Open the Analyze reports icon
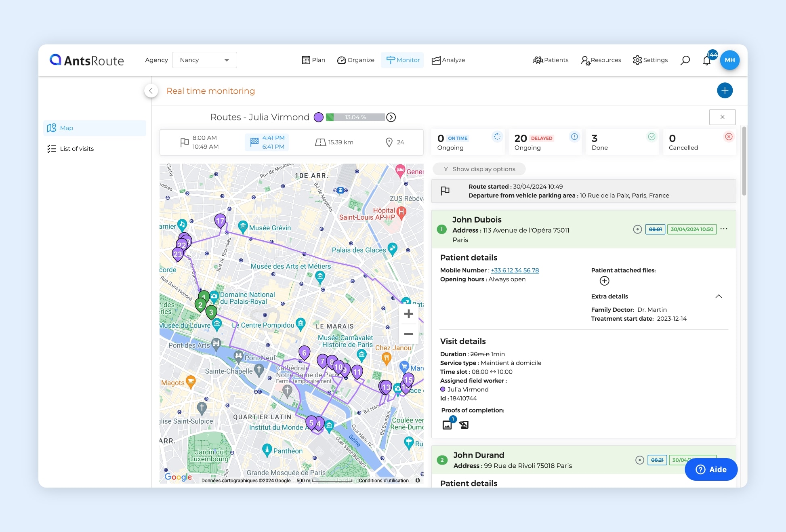This screenshot has height=532, width=786. tap(436, 60)
